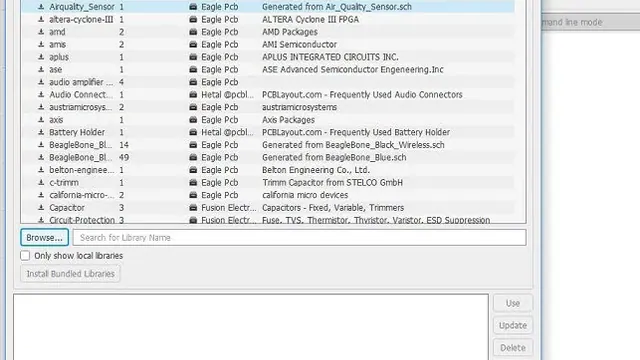This screenshot has width=640, height=360.
Task: Click download icon for BeagleBone row with 14
Action: (x=41, y=145)
